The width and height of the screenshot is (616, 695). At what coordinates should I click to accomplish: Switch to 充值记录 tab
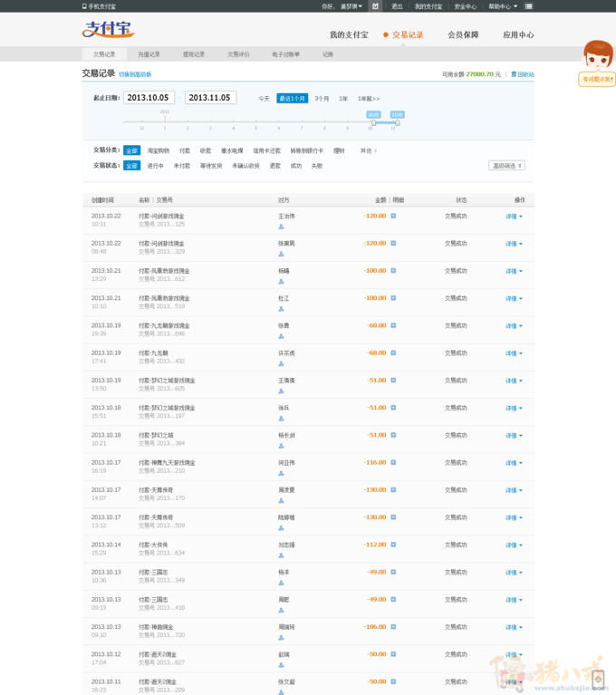coord(149,54)
